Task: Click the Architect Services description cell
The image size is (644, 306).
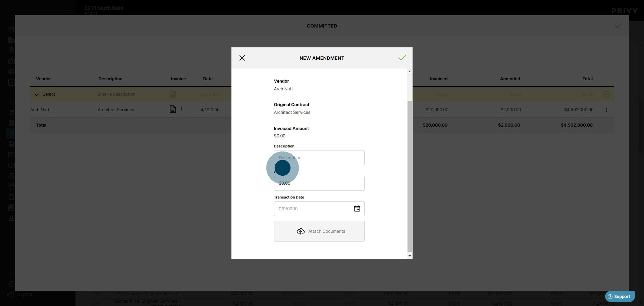Action: coord(116,110)
